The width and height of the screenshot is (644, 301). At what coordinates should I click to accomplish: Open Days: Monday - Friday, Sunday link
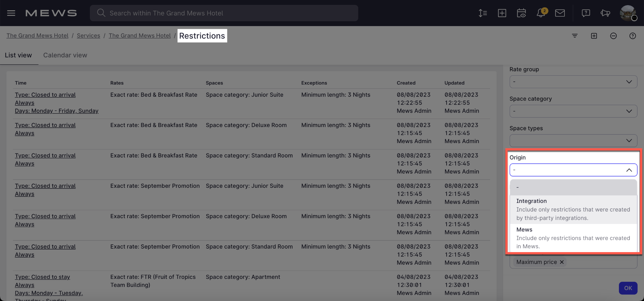57,111
